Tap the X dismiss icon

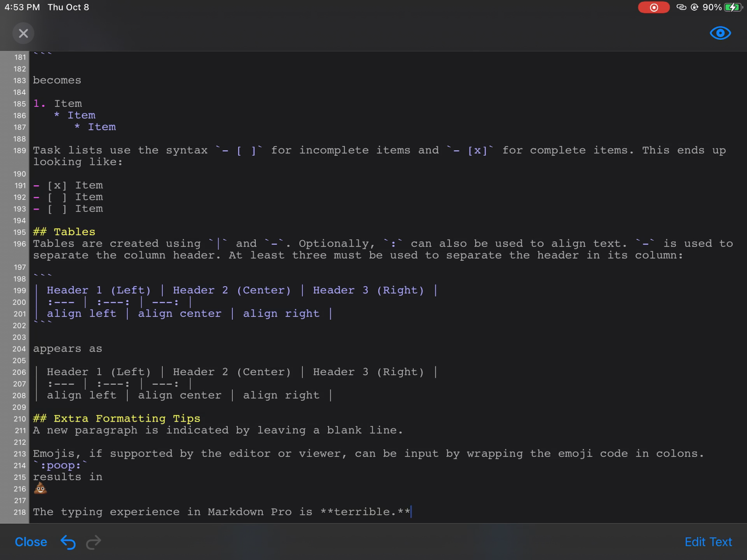pos(23,34)
